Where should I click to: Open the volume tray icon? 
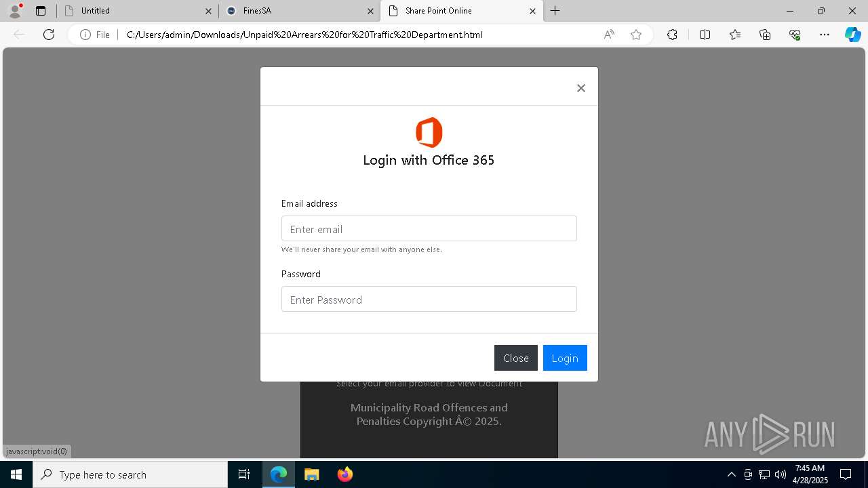click(780, 474)
